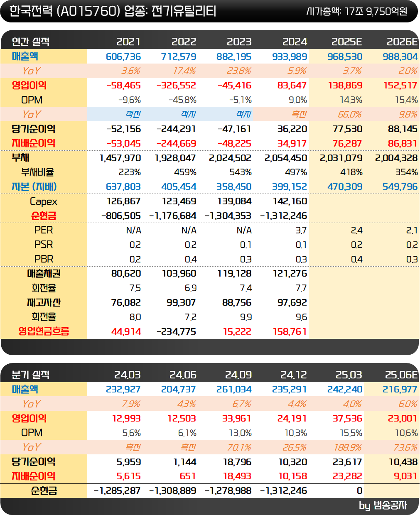Click debt ratio value '543%'
420x515 pixels.
[x=241, y=172]
